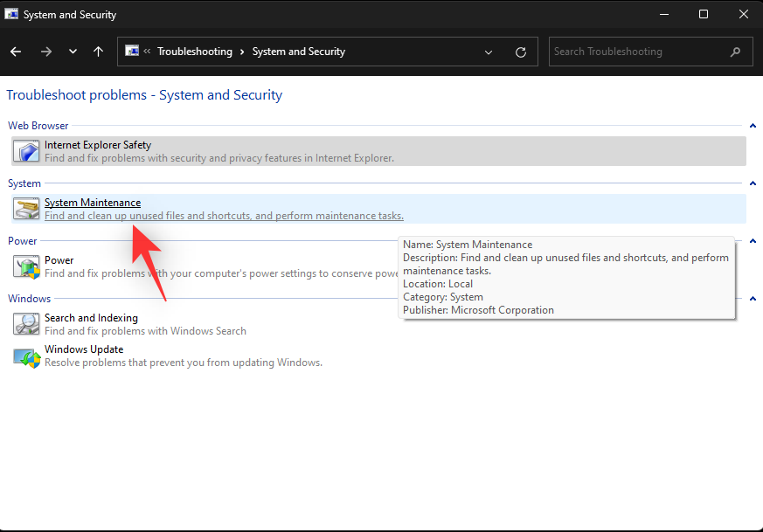Select Troubleshooting in the breadcrumb path
763x532 pixels.
194,52
